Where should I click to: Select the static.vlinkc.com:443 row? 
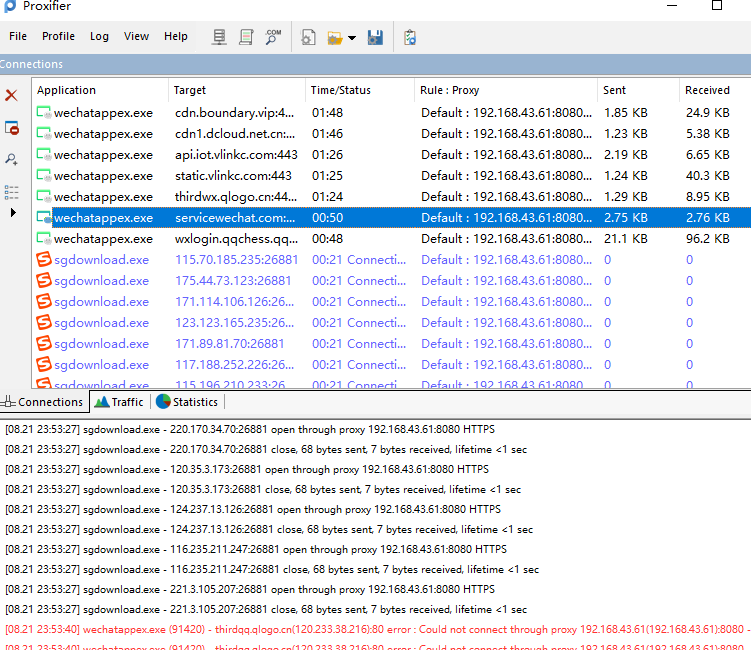(x=392, y=176)
